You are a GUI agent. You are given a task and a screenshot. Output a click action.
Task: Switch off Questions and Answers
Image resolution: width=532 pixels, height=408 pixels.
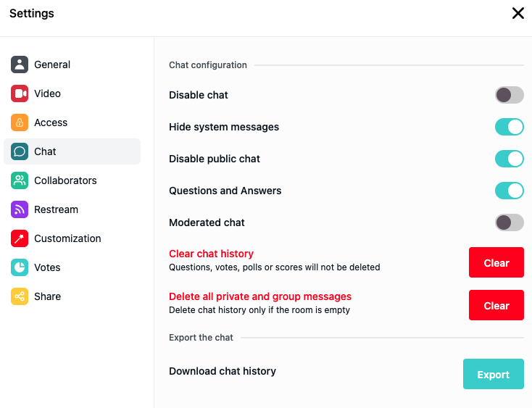(510, 191)
